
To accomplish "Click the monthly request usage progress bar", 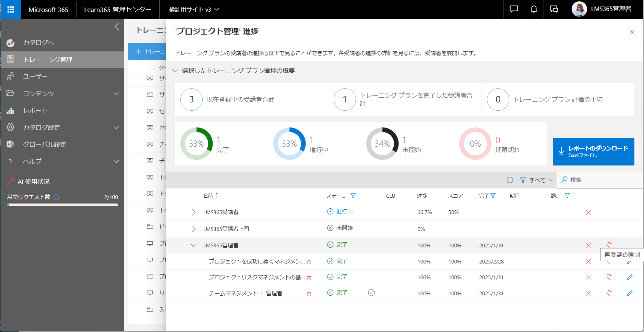I will [62, 205].
